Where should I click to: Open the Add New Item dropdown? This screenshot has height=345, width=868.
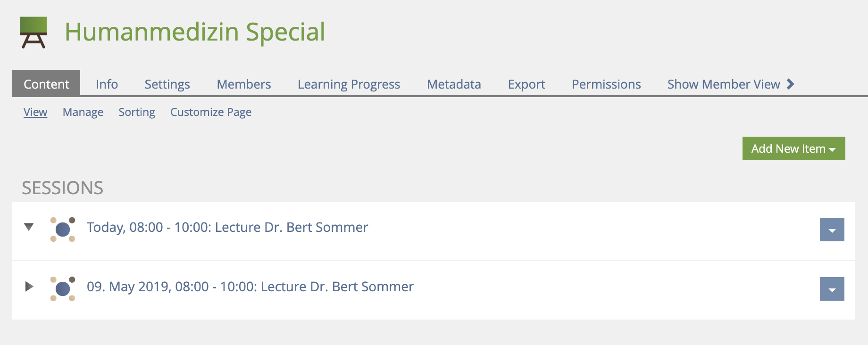[x=793, y=148]
